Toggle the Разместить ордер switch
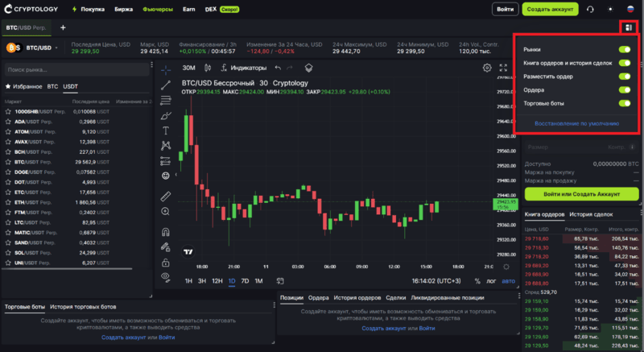This screenshot has width=644, height=352. pos(625,77)
